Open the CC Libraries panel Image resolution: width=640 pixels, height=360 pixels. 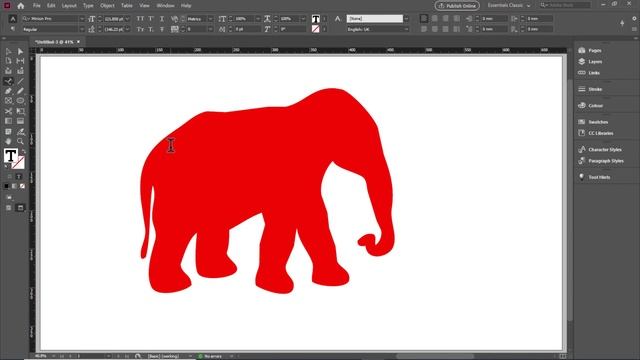coord(600,133)
